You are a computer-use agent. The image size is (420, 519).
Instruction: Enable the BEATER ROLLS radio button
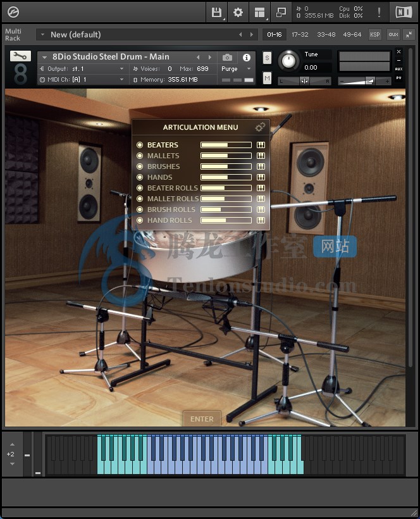pos(140,188)
